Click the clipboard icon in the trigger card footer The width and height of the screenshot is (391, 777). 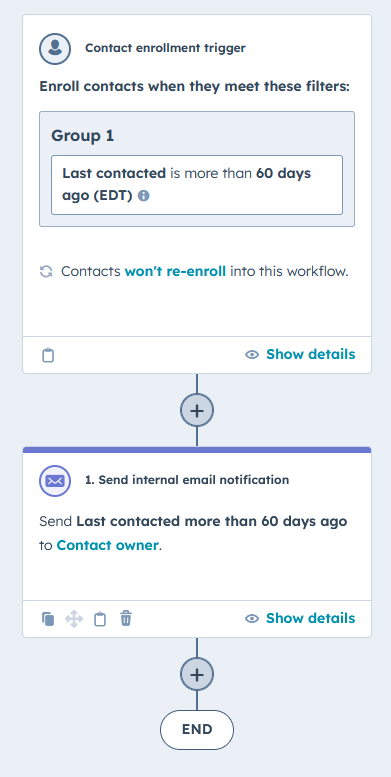pyautogui.click(x=48, y=355)
